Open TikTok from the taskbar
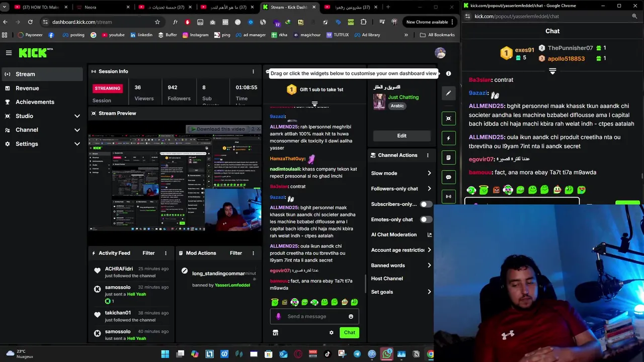This screenshot has width=644, height=362. tap(328, 354)
